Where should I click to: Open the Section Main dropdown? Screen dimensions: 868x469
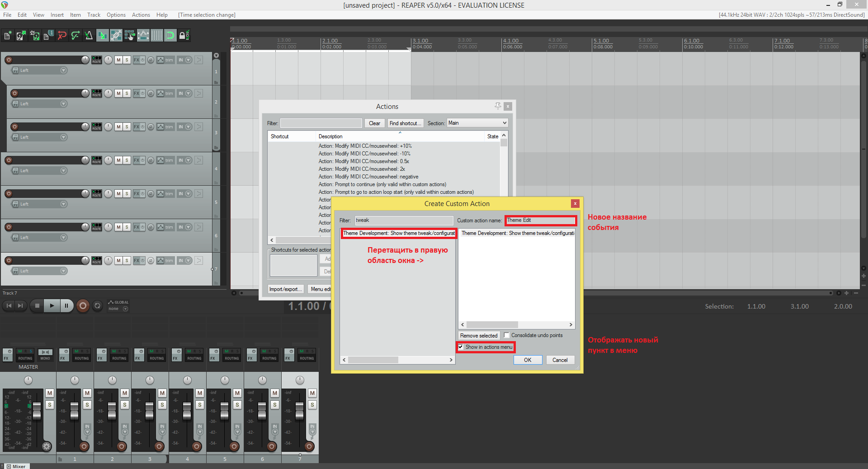click(477, 123)
